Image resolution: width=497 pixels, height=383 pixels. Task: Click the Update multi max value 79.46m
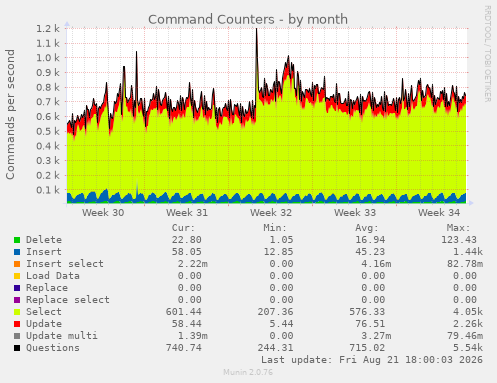[465, 336]
